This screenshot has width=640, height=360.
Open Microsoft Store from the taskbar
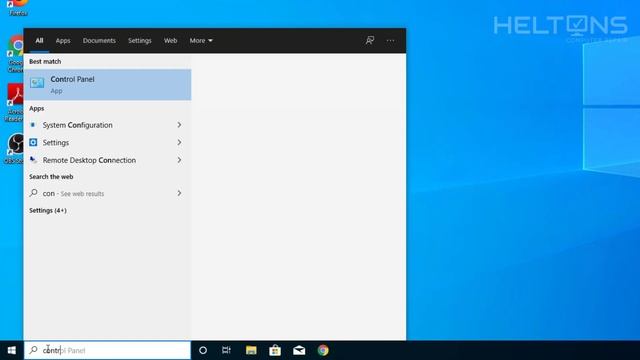click(x=275, y=350)
